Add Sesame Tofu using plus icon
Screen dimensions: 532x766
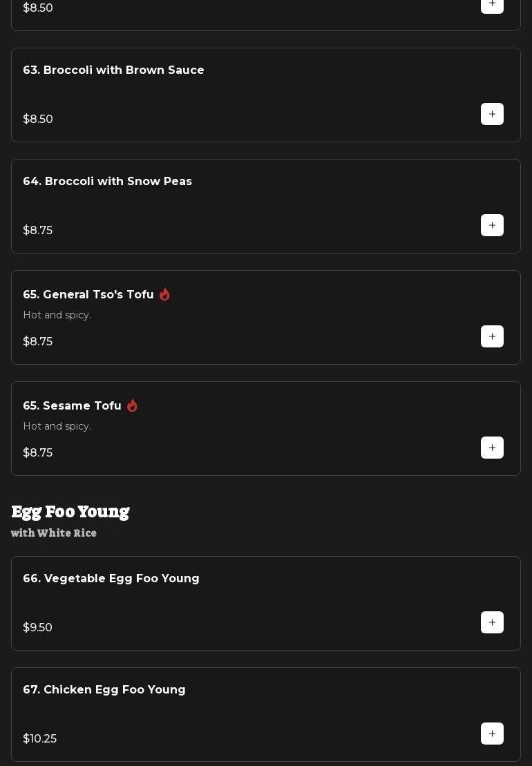(492, 448)
